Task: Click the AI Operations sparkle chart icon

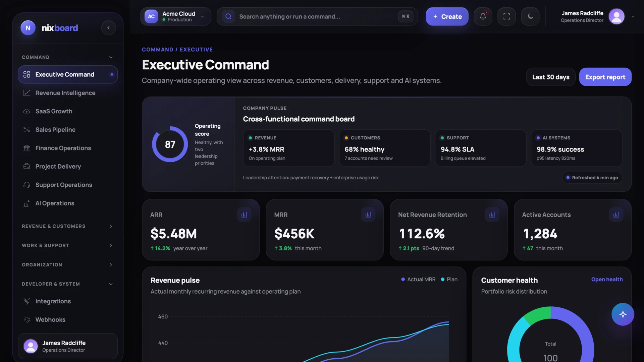Action: point(27,203)
